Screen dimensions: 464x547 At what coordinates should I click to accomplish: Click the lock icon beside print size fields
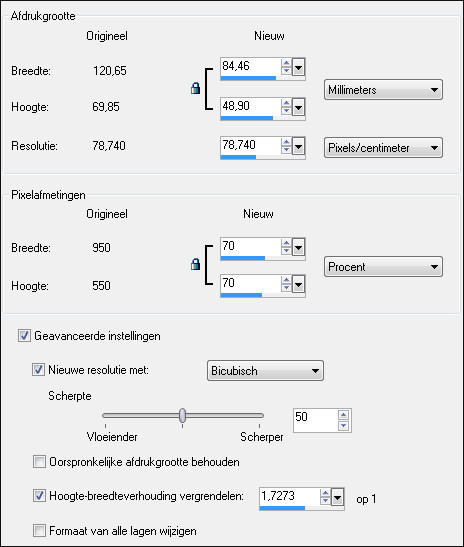click(x=195, y=88)
